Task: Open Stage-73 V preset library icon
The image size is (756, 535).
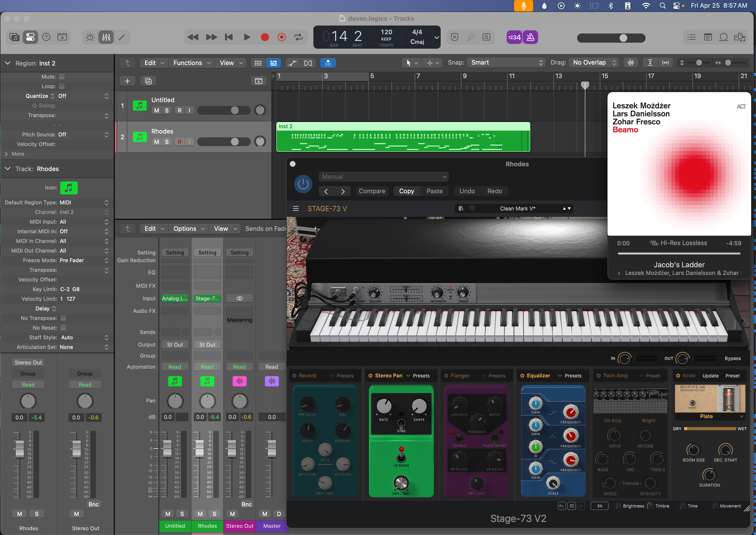Action: pyautogui.click(x=461, y=208)
